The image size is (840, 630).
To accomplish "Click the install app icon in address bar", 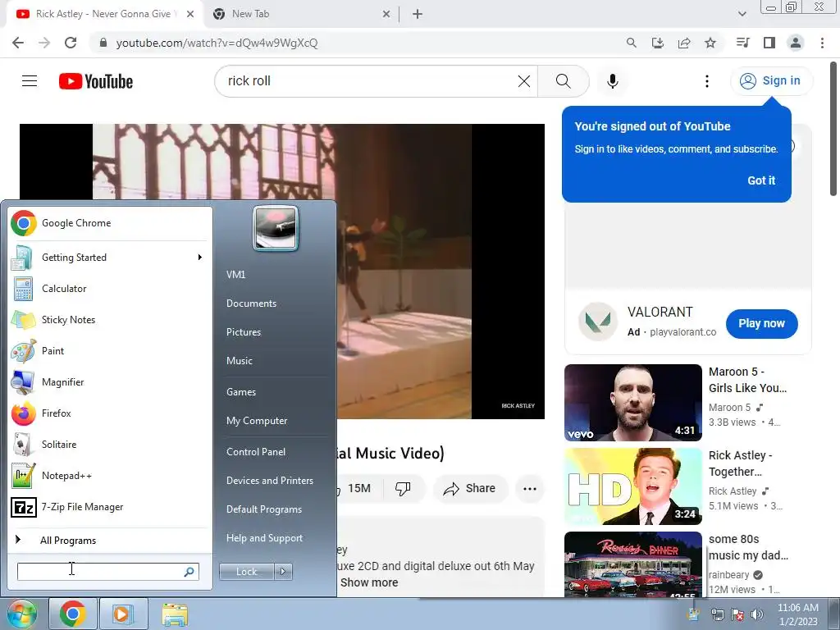I will (x=658, y=43).
